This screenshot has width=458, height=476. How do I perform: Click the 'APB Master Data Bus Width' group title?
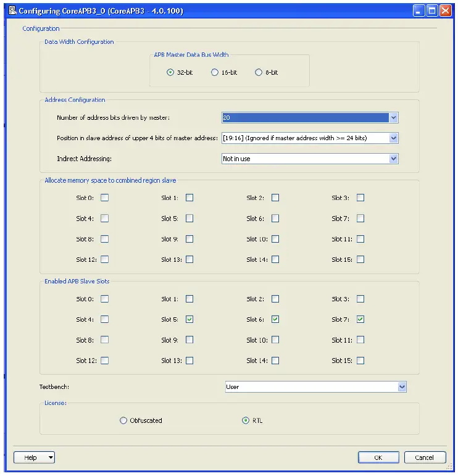pyautogui.click(x=191, y=55)
